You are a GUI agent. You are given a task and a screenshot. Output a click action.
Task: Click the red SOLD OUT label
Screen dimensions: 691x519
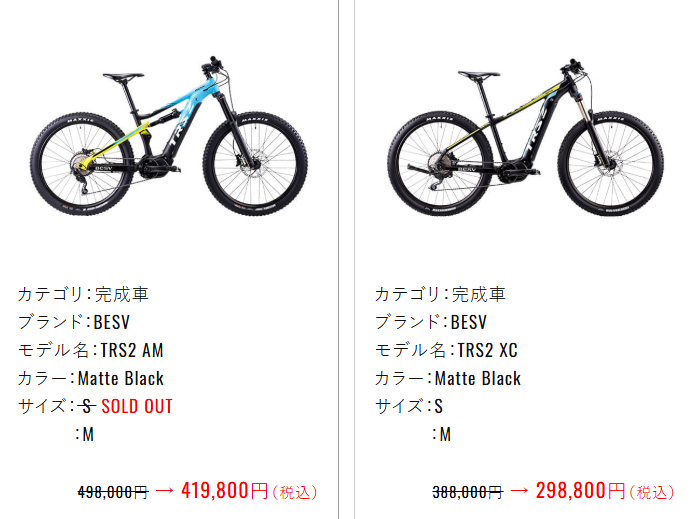(137, 406)
